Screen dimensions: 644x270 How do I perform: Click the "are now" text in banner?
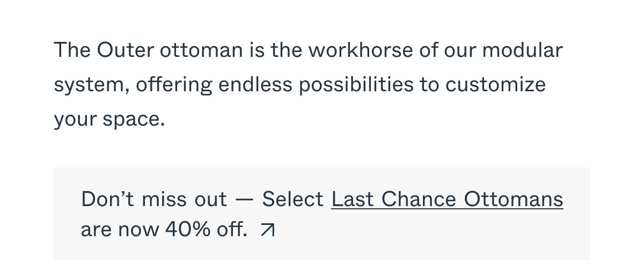point(120,230)
